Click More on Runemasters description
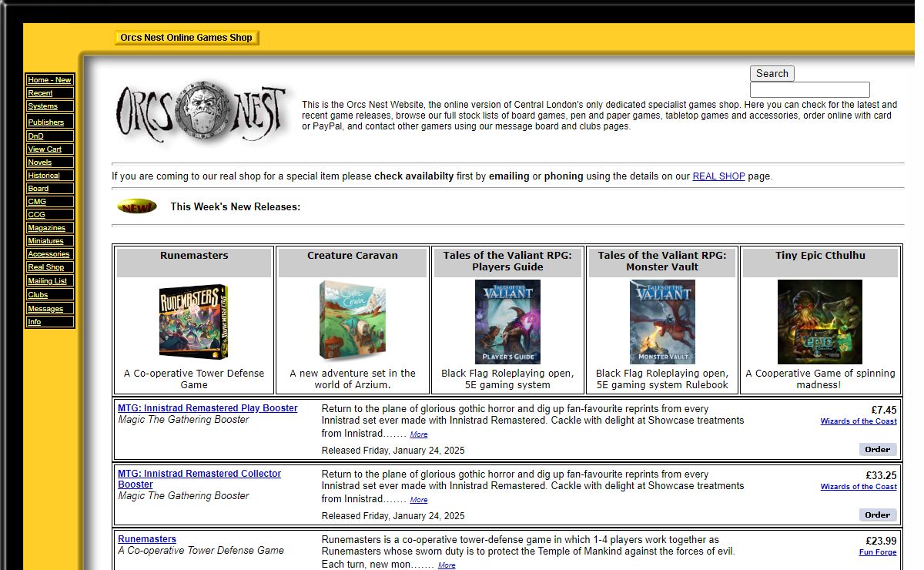Image resolution: width=924 pixels, height=570 pixels. point(447,565)
